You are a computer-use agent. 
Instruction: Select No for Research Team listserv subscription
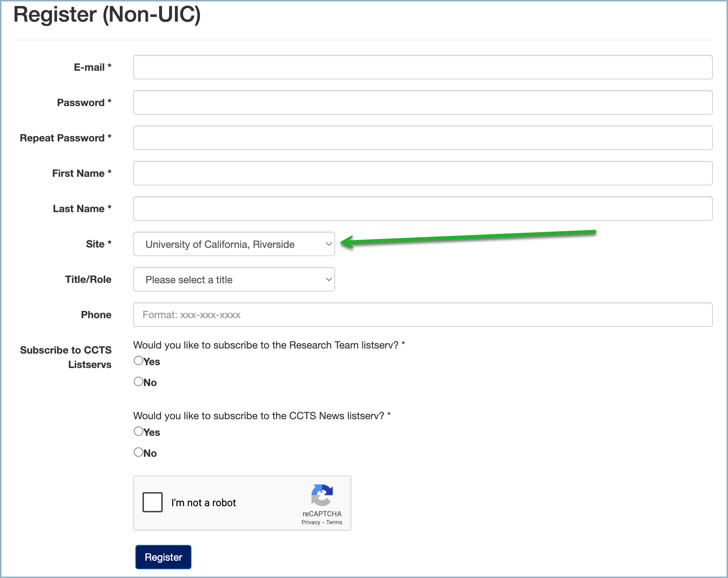click(138, 381)
